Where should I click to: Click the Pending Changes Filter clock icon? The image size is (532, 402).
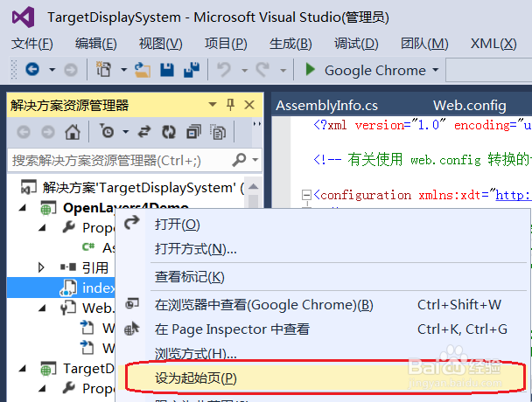(107, 131)
